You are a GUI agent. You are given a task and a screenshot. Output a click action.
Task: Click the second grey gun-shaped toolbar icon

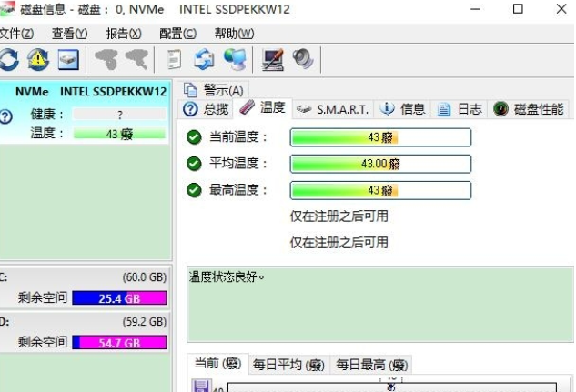pyautogui.click(x=136, y=60)
